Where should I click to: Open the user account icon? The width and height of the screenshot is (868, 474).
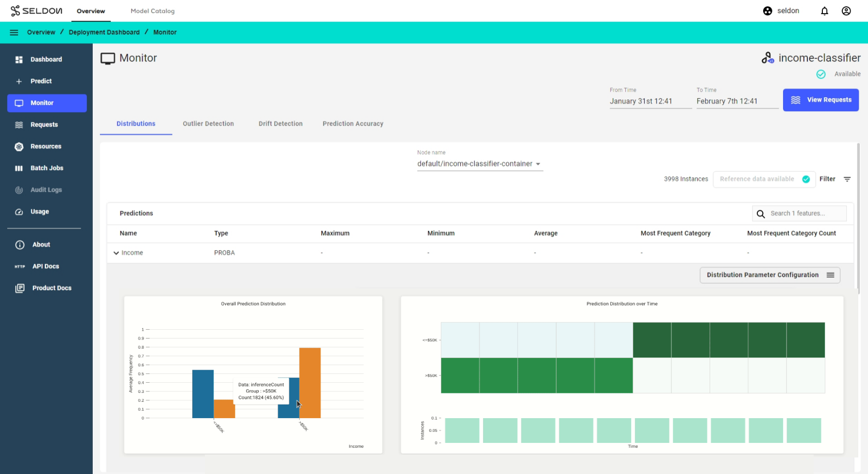(x=846, y=11)
